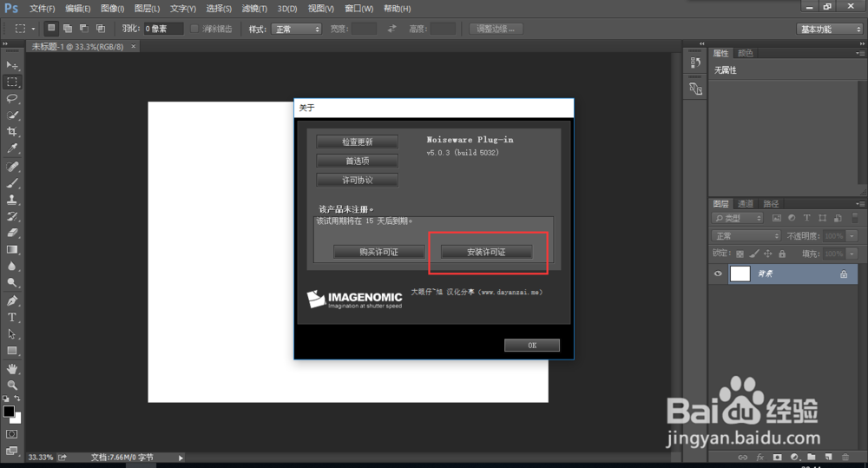Select the Zoom tool
This screenshot has width=868, height=468.
[x=11, y=386]
